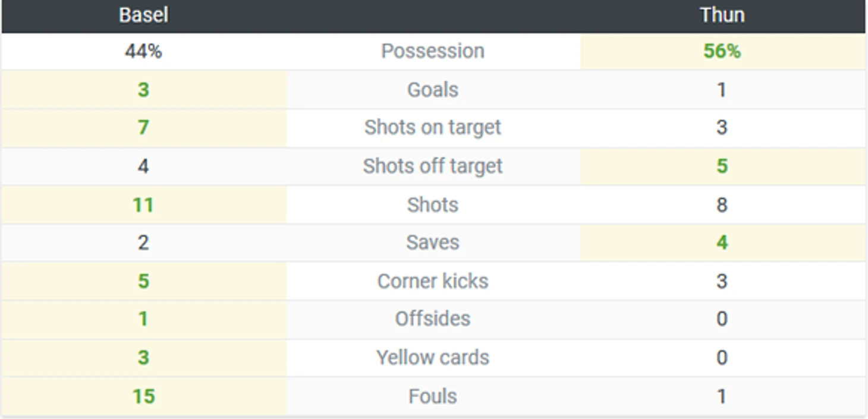The image size is (868, 419).
Task: Click Thun's 5 shots off target
Action: point(722,166)
